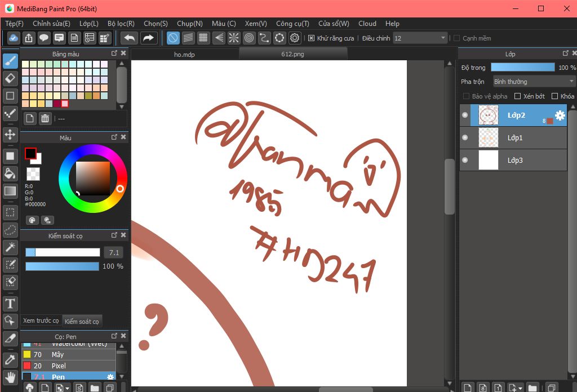
Task: Toggle the Khử răng cưa checkbox
Action: pyautogui.click(x=311, y=38)
